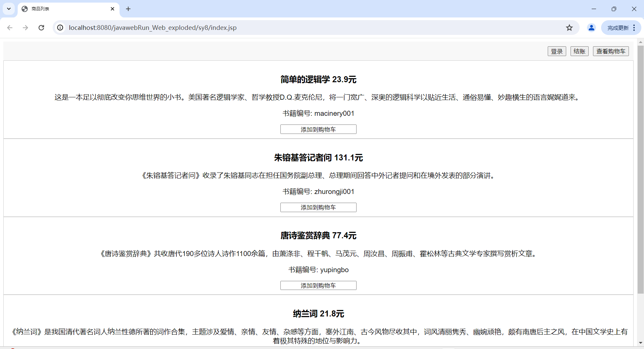Click book ID text zhurongji001
Image resolution: width=644 pixels, height=349 pixels.
click(334, 192)
